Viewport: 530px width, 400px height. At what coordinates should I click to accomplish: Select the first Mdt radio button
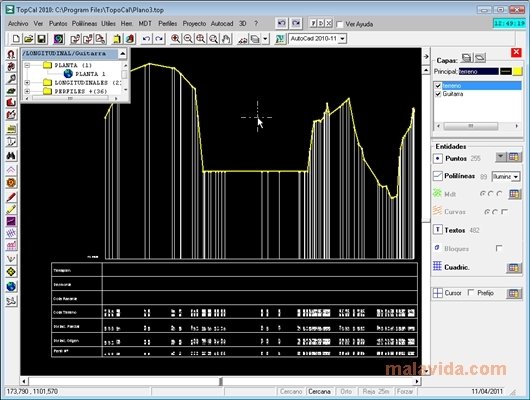(x=483, y=194)
